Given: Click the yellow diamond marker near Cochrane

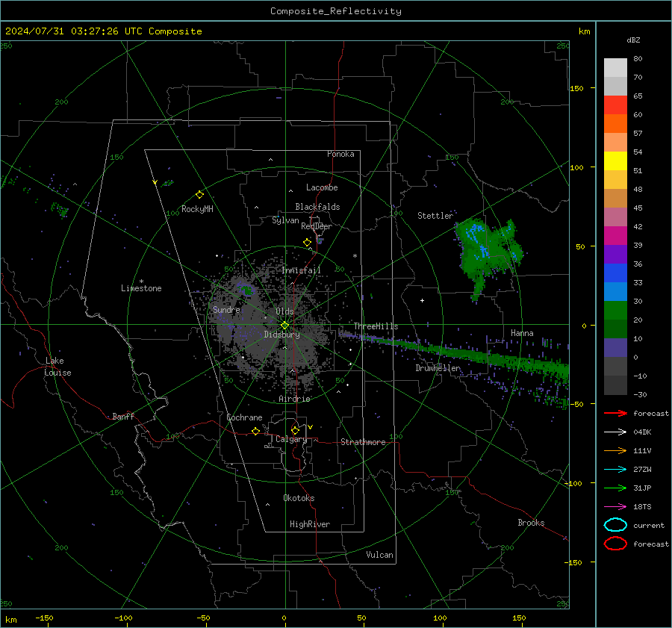Looking at the screenshot, I should (255, 431).
